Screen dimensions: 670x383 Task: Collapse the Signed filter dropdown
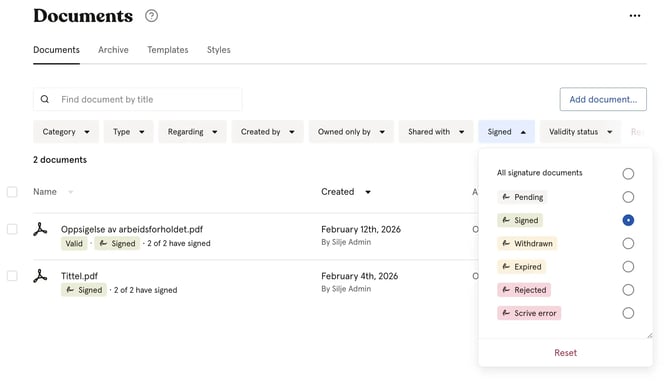coord(506,132)
